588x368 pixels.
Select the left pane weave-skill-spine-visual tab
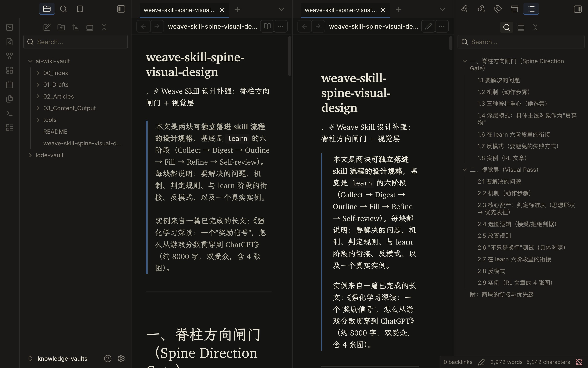(x=179, y=10)
